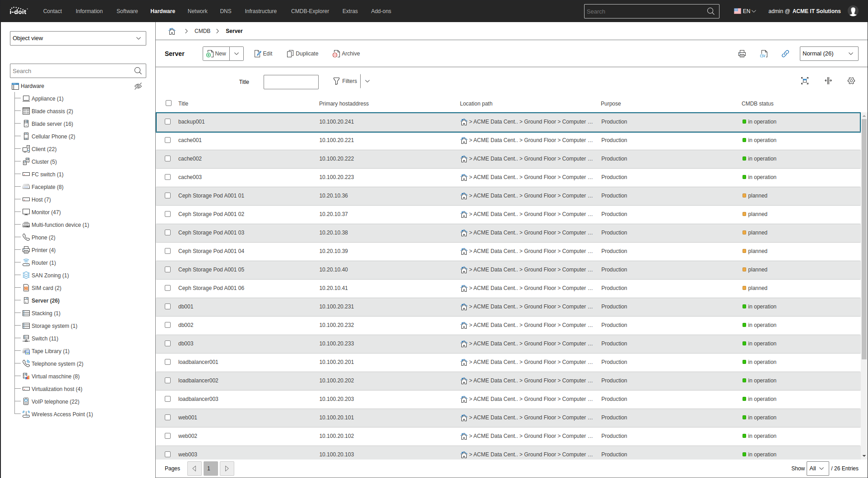The image size is (868, 478).
Task: Click the Telephone system icon in tree
Action: (26, 363)
